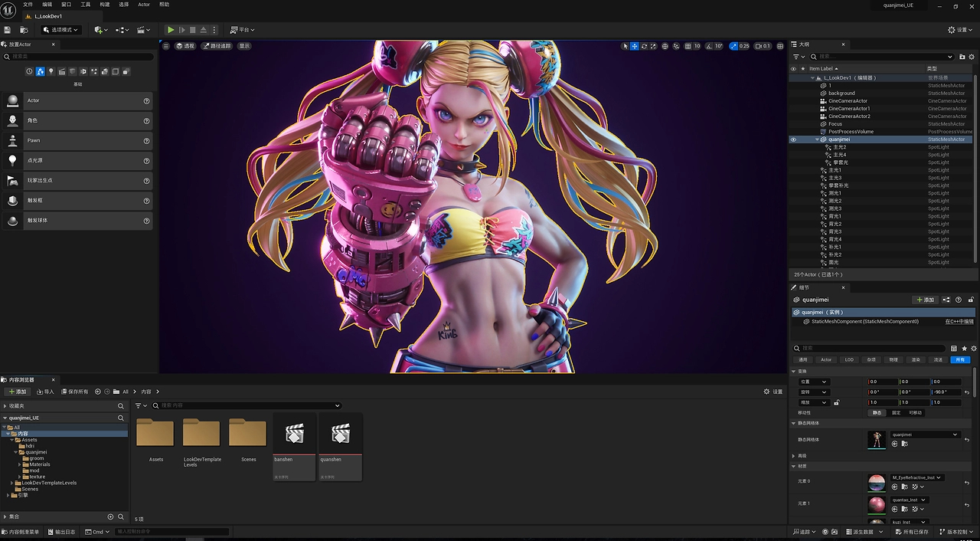The width and height of the screenshot is (980, 541).
Task: Toggle scale snapping in the viewport
Action: pyautogui.click(x=733, y=46)
